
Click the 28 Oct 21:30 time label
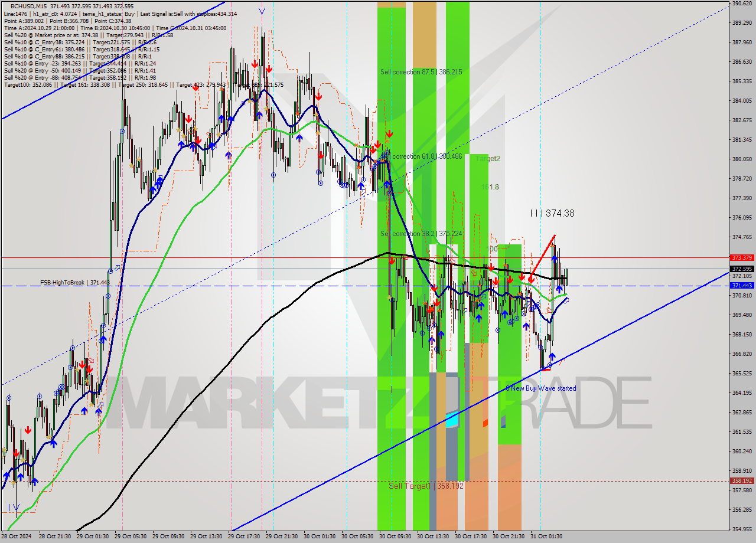55,537
